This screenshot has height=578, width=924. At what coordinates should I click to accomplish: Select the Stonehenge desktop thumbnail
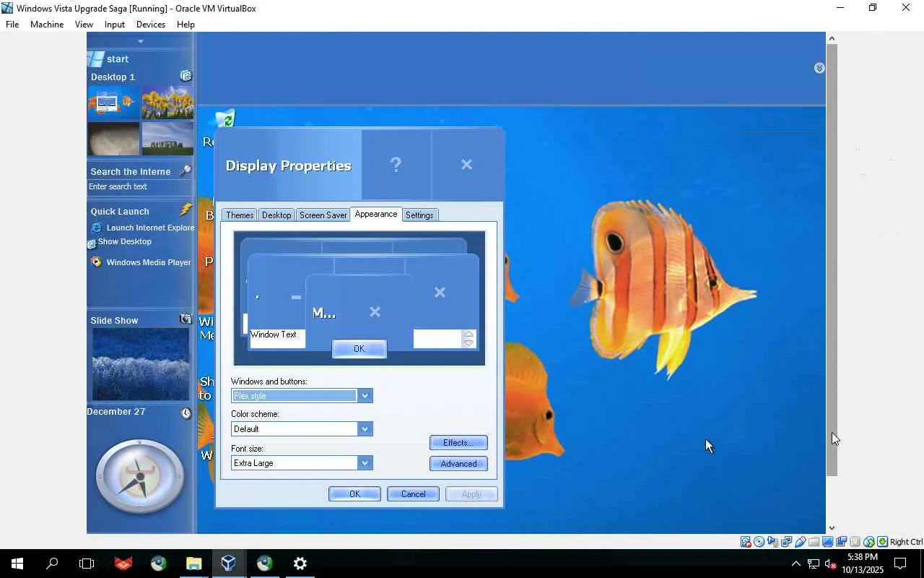tap(167, 139)
